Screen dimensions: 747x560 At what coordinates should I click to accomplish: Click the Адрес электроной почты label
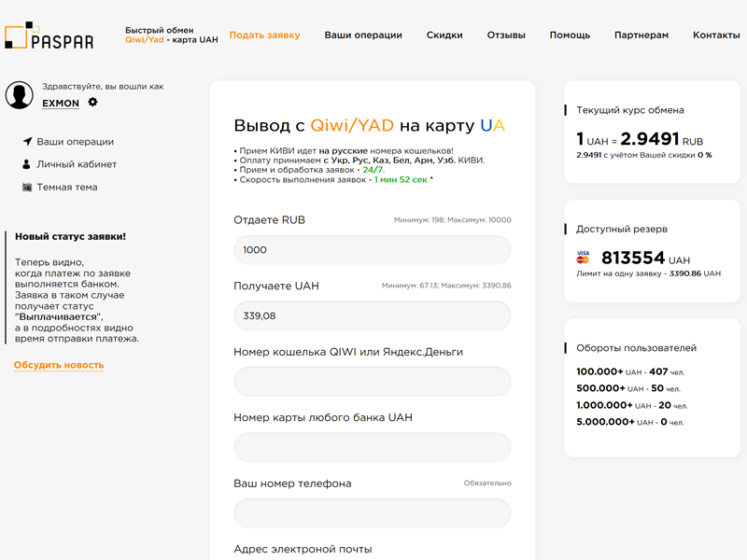(x=303, y=549)
